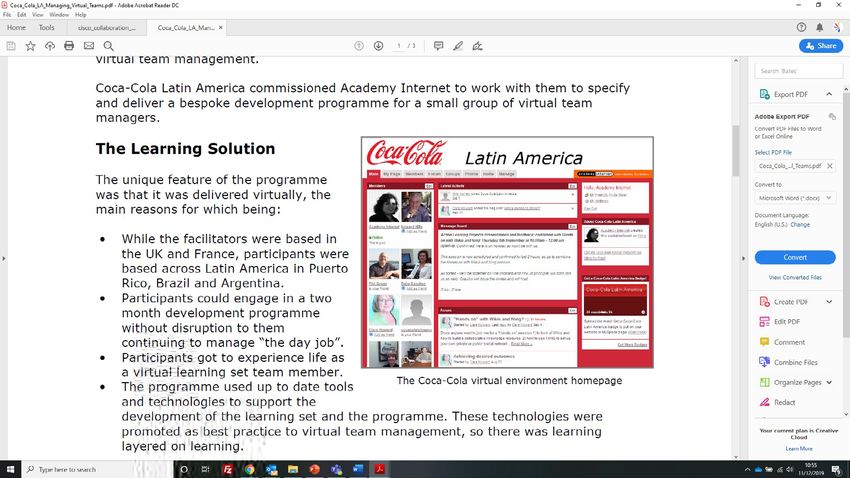
Task: Click the search tools input field
Action: point(799,71)
